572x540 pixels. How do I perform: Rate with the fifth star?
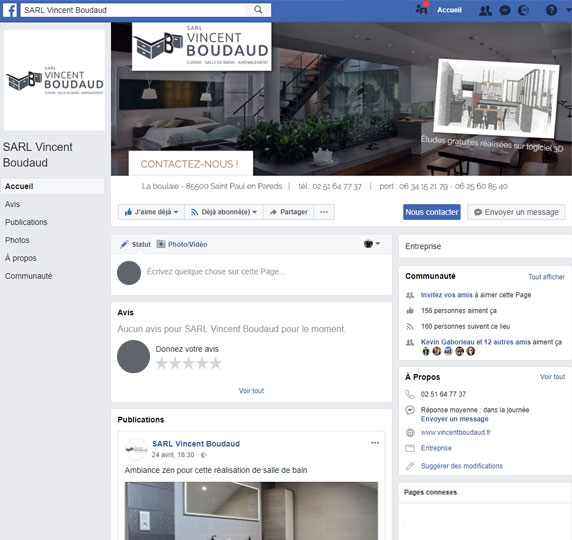point(216,363)
